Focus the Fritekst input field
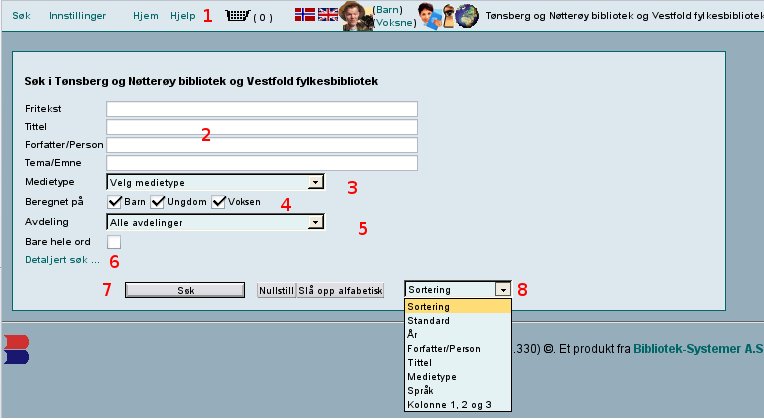 tap(262, 109)
